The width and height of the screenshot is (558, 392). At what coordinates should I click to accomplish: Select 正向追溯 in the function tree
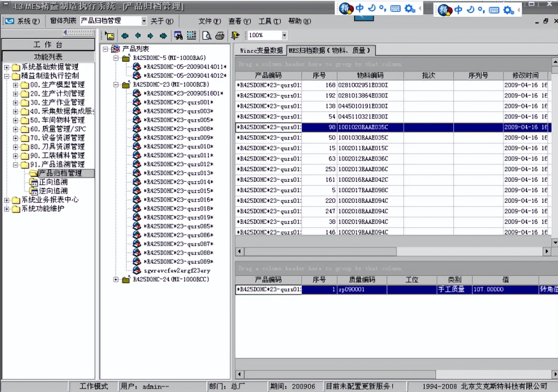(x=53, y=182)
